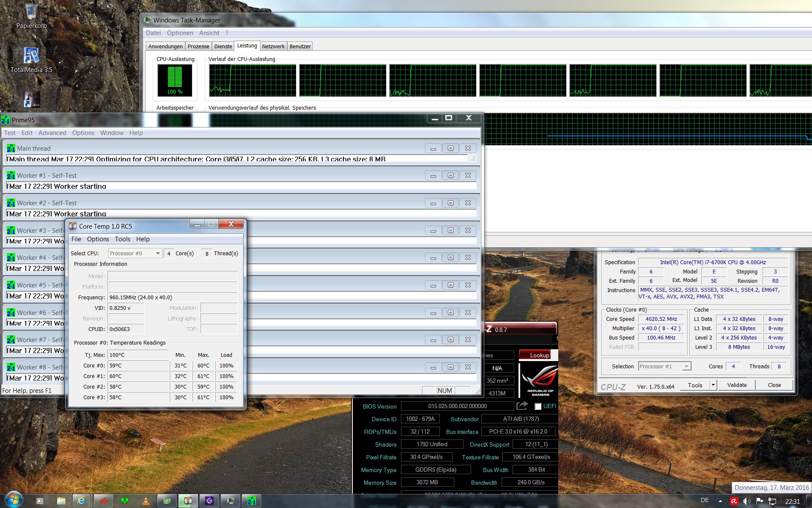
Task: Click Internet Explorer taskbar icon
Action: pos(81,501)
